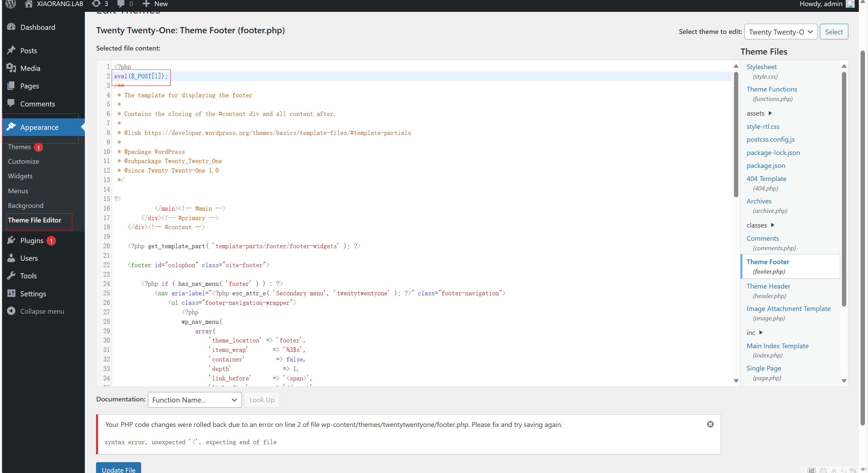This screenshot has width=868, height=473.
Task: Click the Posts pushpin icon
Action: click(11, 51)
